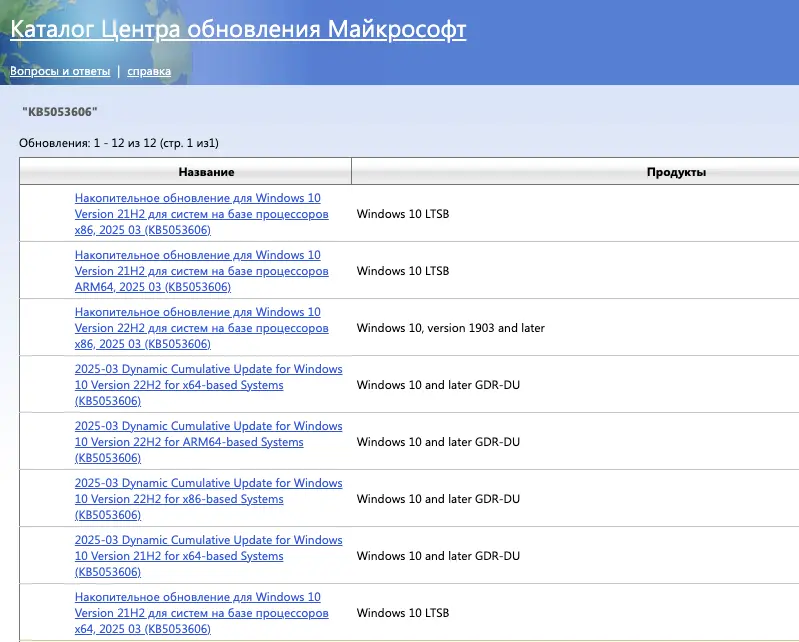This screenshot has height=642, width=799.
Task: Sort by the Продукты column header
Action: click(676, 172)
